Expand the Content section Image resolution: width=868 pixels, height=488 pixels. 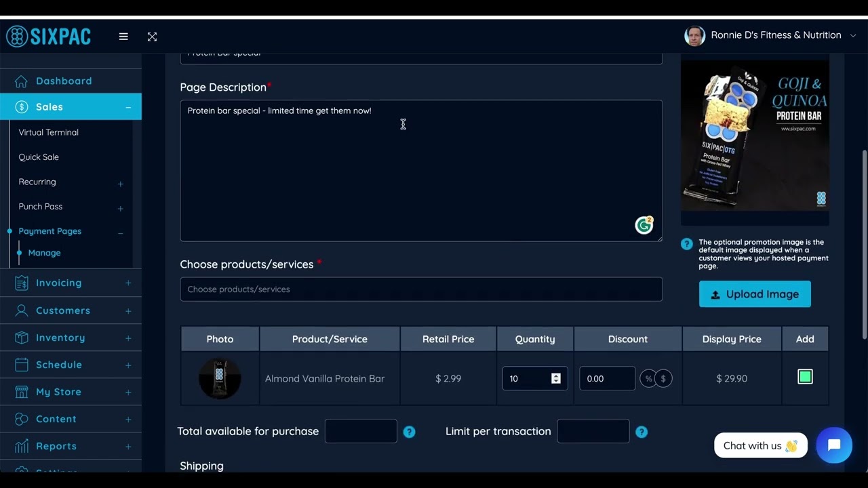click(128, 420)
